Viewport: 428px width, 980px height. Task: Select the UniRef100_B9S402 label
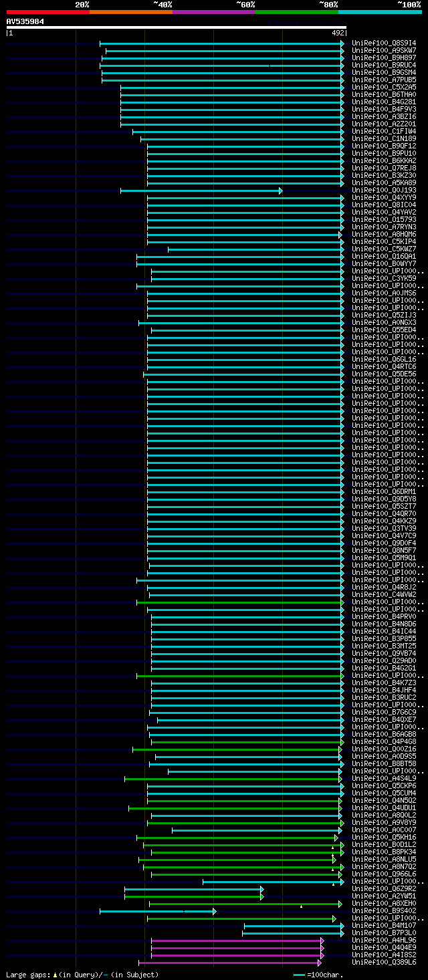[x=384, y=910]
